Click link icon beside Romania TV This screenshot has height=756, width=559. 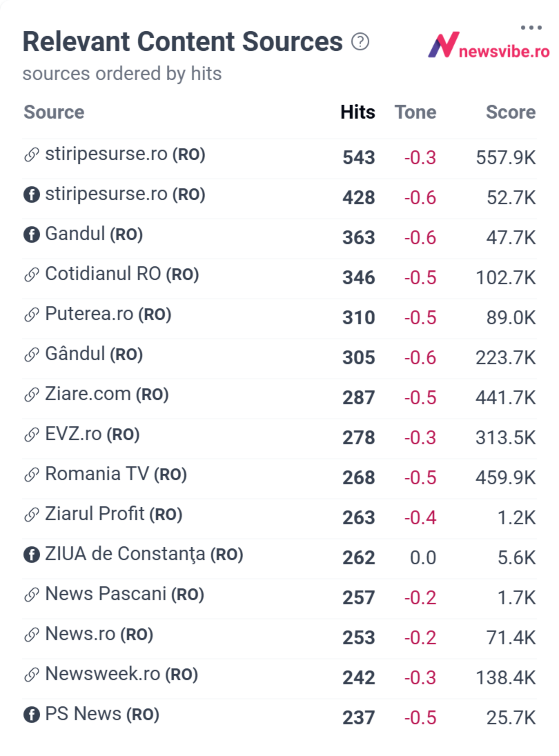[x=31, y=475]
